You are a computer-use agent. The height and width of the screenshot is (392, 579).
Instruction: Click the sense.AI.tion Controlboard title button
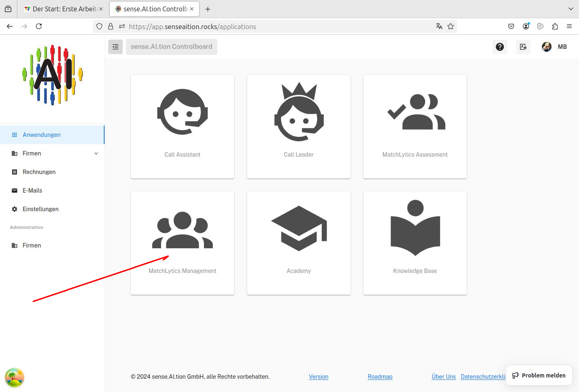(x=172, y=47)
